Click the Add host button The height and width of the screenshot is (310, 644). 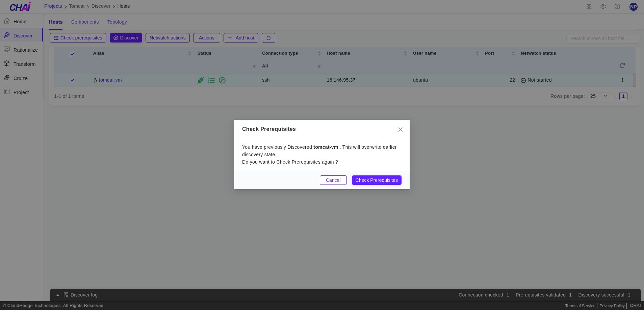tap(241, 38)
